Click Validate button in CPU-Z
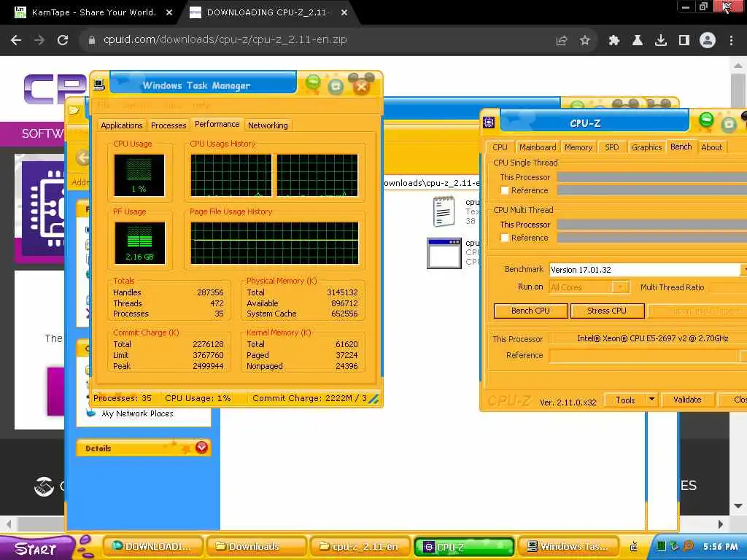 687,400
